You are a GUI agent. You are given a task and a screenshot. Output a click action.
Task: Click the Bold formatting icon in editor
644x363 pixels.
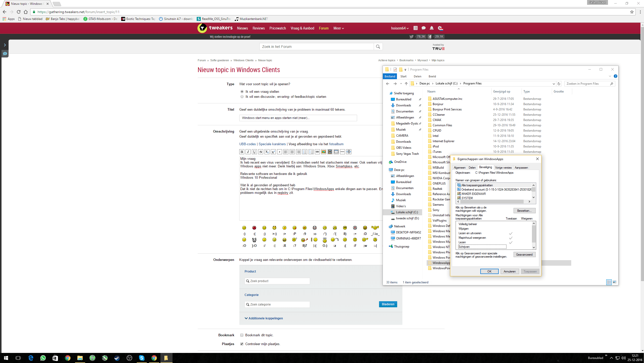(242, 152)
